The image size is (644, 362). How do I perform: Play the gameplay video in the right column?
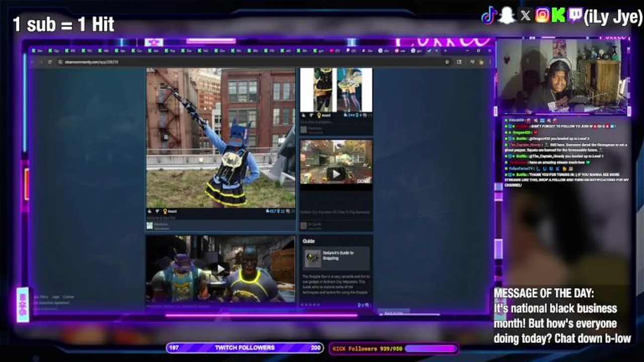pyautogui.click(x=336, y=174)
